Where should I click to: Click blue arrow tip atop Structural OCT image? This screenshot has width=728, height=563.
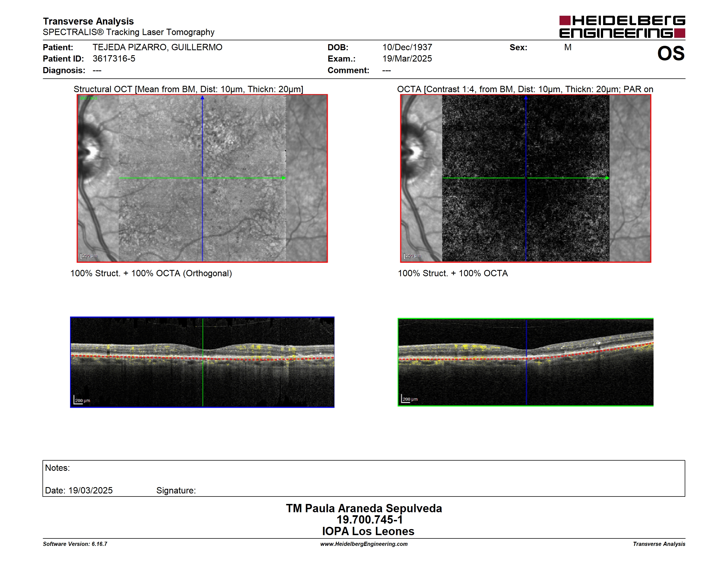(202, 98)
